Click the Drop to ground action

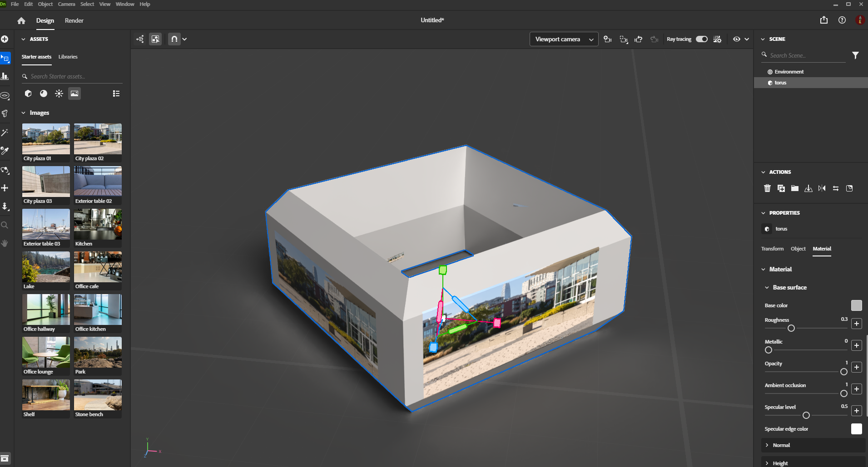coord(808,188)
